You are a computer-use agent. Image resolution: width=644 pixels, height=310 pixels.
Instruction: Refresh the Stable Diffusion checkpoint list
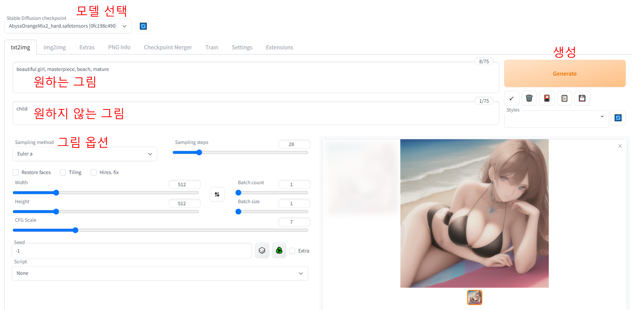click(143, 26)
